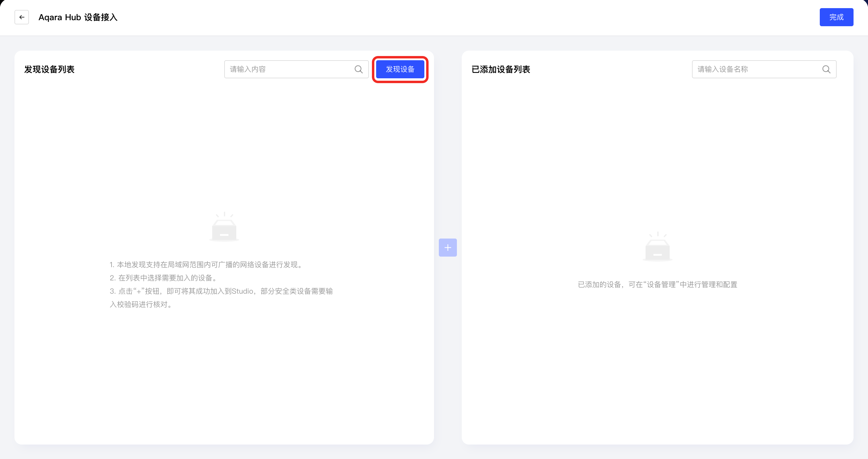Focus the 请输入设备名称 search field
Image resolution: width=868 pixels, height=459 pixels.
tap(764, 69)
